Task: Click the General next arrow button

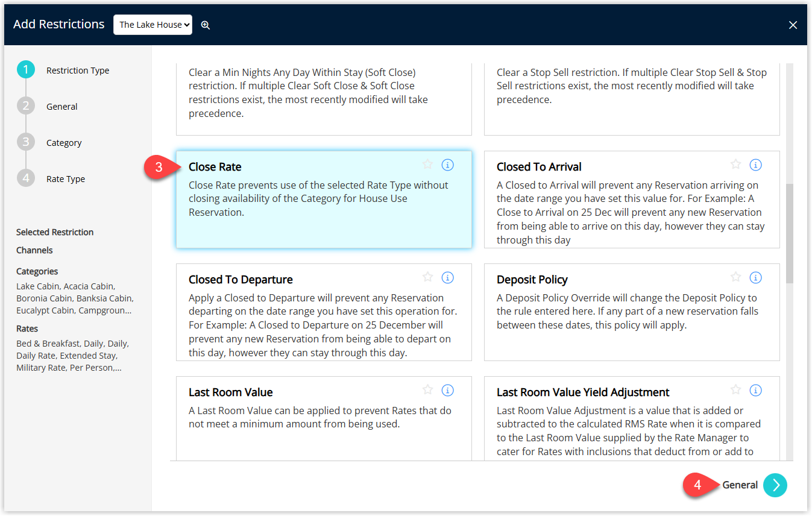Action: 775,485
